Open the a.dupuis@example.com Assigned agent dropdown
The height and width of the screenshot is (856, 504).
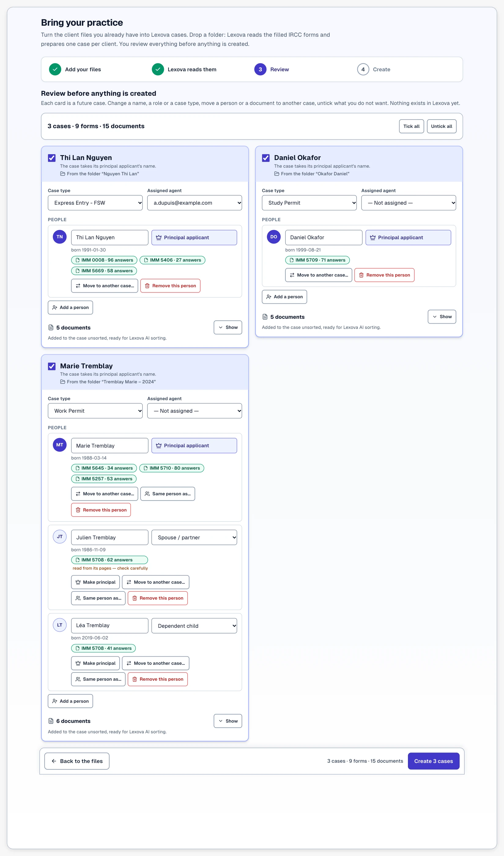point(194,203)
